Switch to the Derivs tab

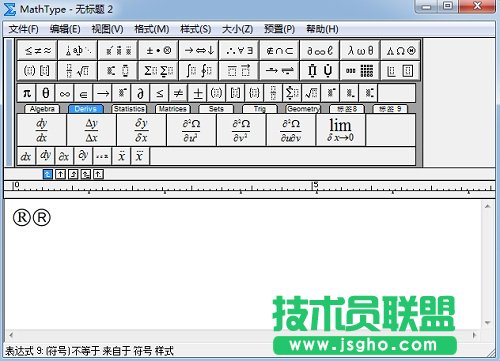tap(86, 109)
